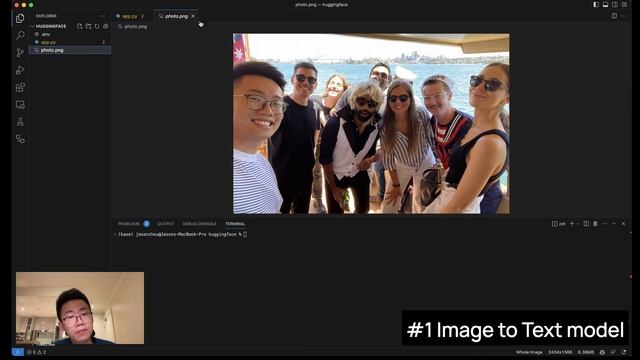Switch to the Debug Console tab
The image size is (640, 360).
coord(199,224)
